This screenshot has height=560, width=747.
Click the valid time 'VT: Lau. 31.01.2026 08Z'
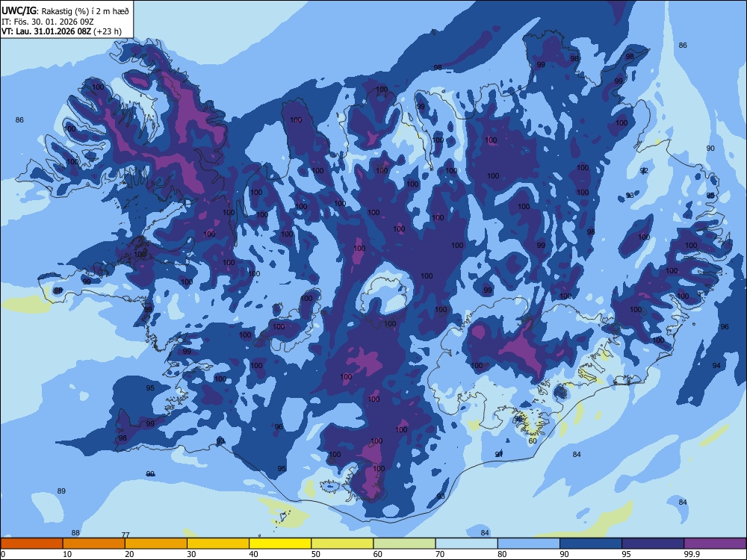(x=46, y=31)
